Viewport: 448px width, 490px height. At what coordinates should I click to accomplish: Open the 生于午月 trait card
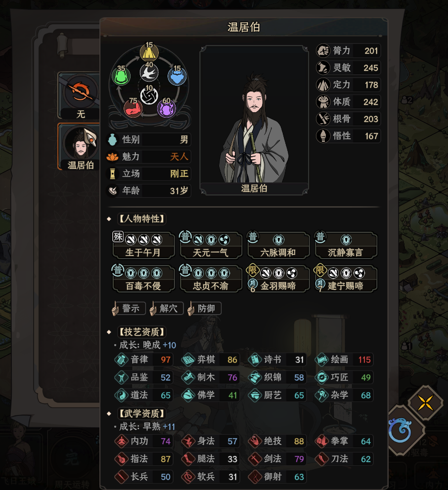tap(143, 245)
